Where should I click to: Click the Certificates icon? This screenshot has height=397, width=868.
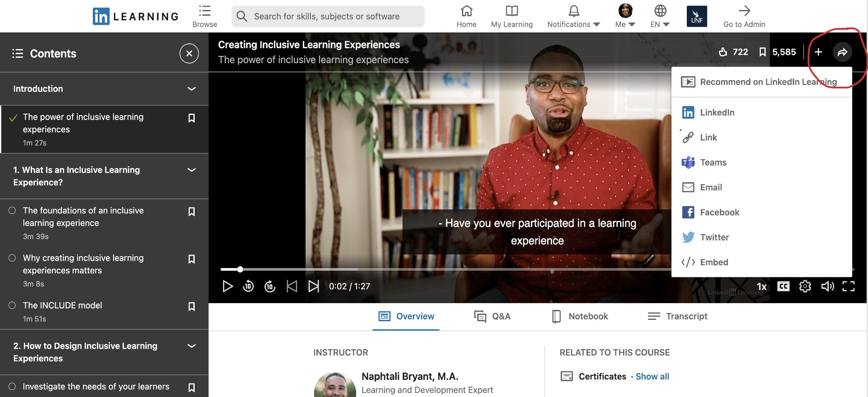[x=566, y=376]
